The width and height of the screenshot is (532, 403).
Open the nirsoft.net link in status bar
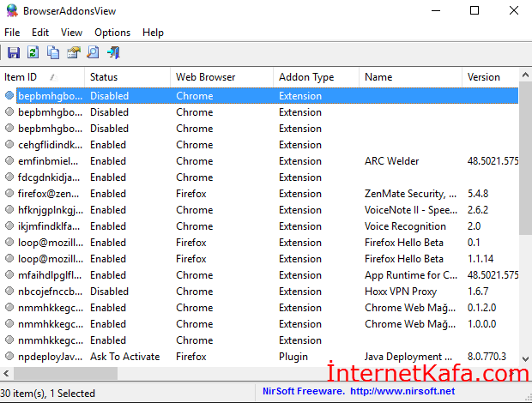[x=402, y=391]
